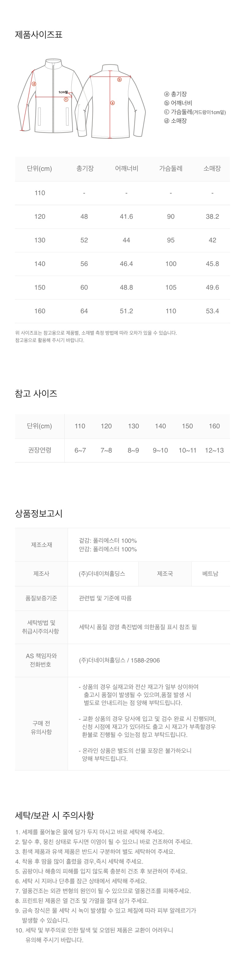
Task: Click the AS phone number 1588-2906
Action: [145, 660]
